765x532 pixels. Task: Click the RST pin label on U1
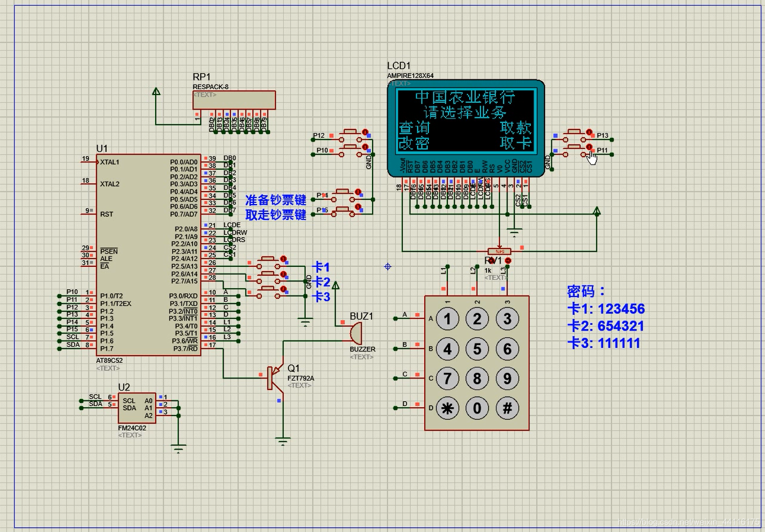click(107, 214)
